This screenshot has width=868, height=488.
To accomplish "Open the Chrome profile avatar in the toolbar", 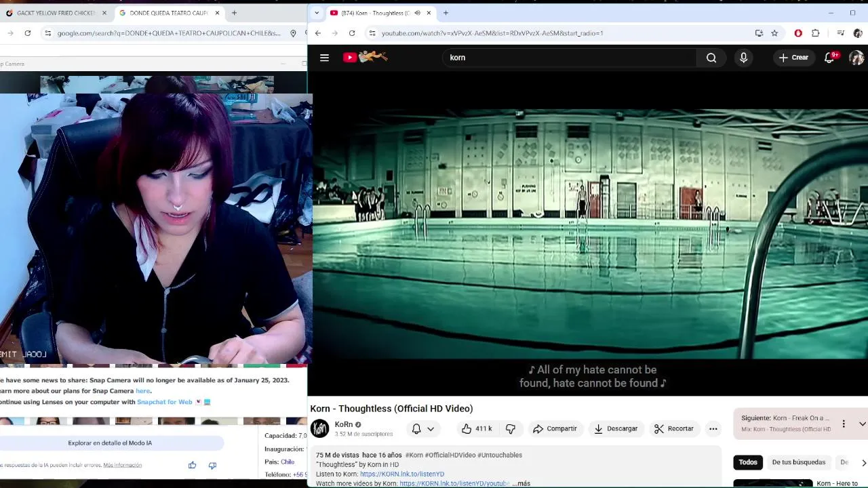I will (857, 33).
